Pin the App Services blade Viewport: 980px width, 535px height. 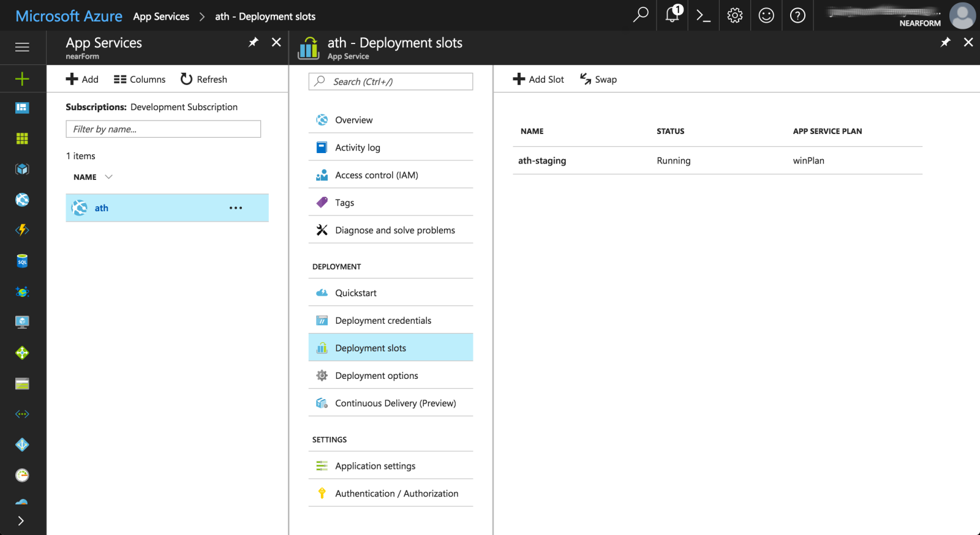[253, 42]
